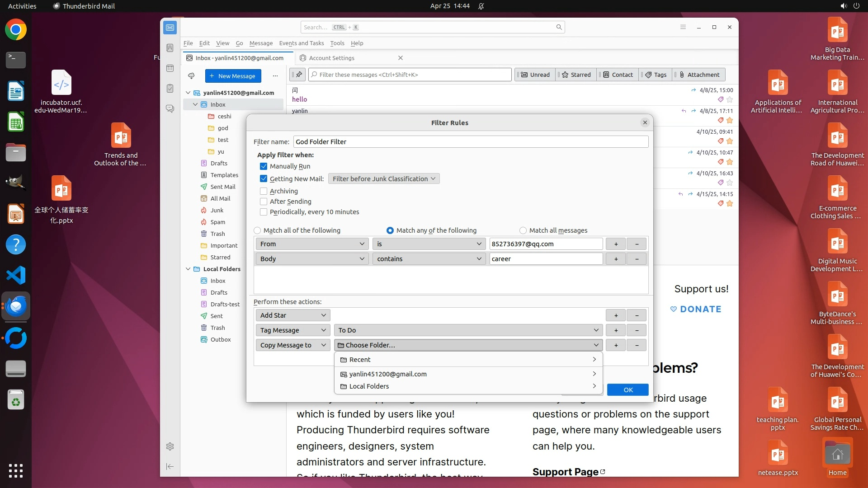Screen dimensions: 868x488
Task: Remove the Body contains career rule
Action: pos(637,259)
